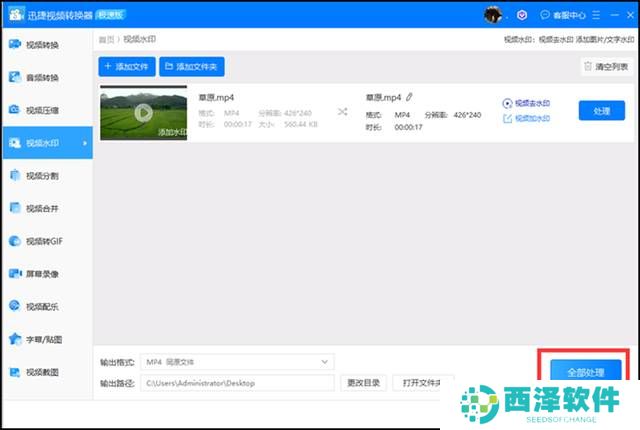Click the app logo in title bar
The width and height of the screenshot is (640, 430).
(16, 15)
